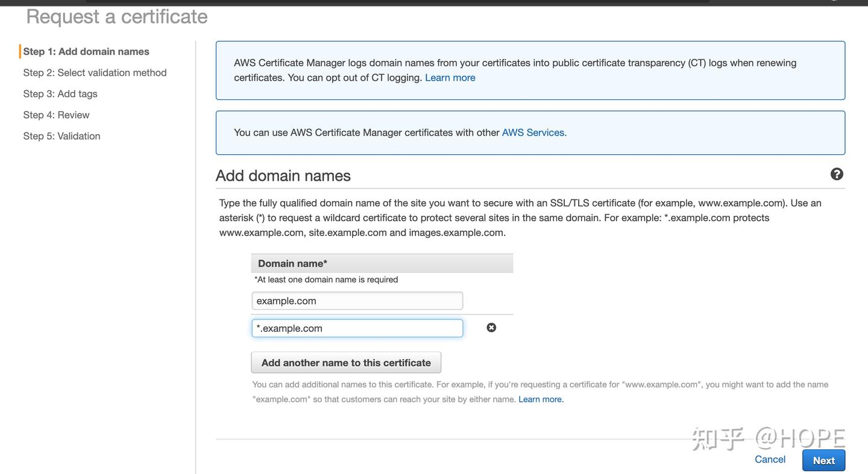Click the Next button
Image resolution: width=868 pixels, height=474 pixels.
point(823,461)
